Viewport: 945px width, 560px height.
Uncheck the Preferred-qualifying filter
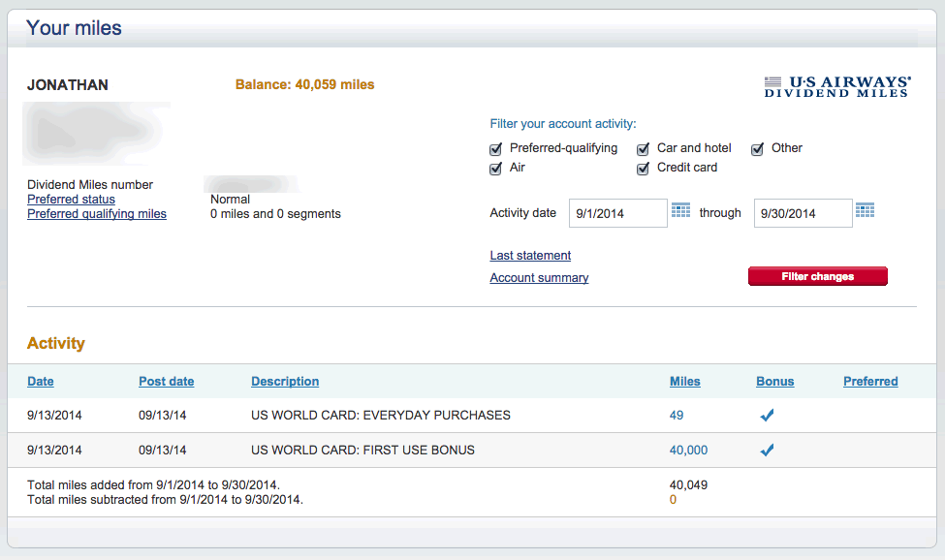pyautogui.click(x=495, y=149)
